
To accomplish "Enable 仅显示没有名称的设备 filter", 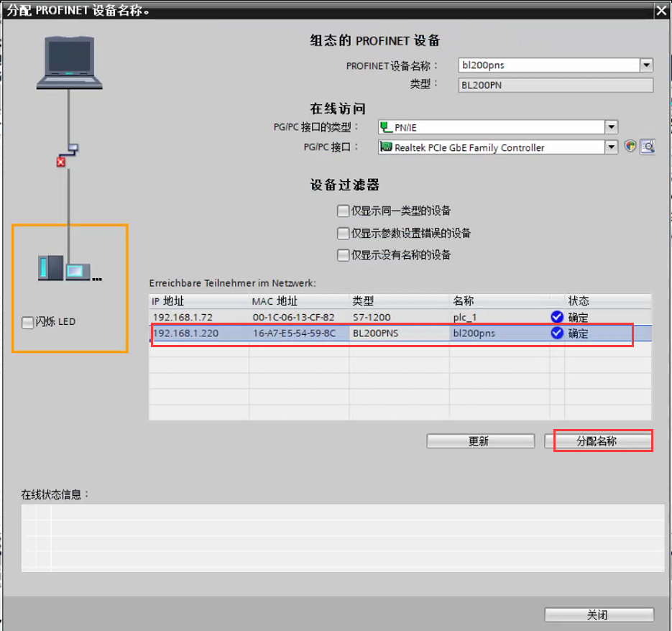I will point(343,256).
